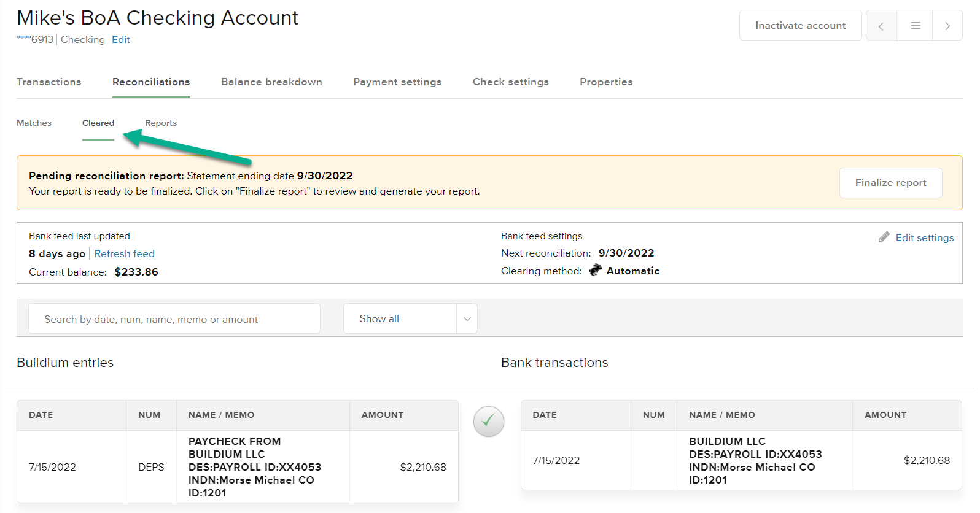The image size is (980, 513).
Task: Click the Refresh feed link
Action: click(125, 253)
